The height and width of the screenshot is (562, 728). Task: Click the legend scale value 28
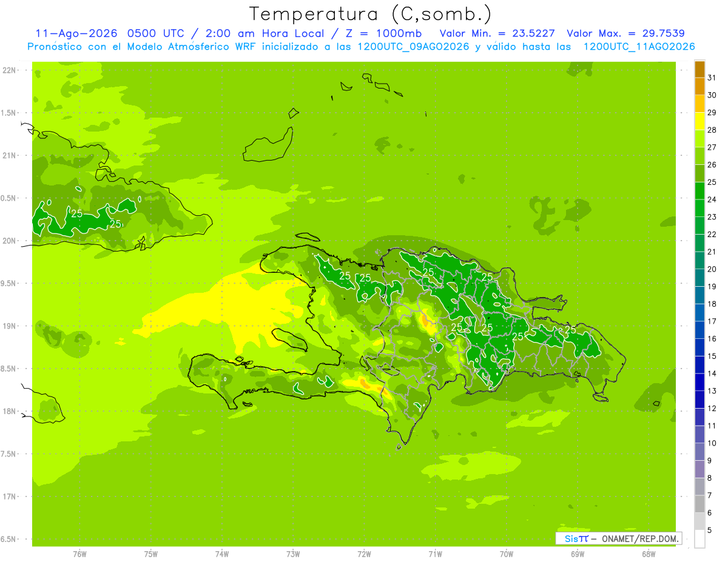pos(712,130)
